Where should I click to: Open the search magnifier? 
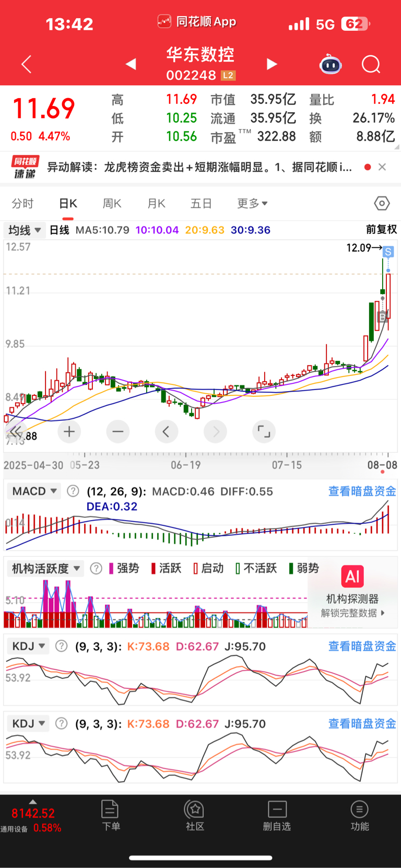tap(371, 65)
